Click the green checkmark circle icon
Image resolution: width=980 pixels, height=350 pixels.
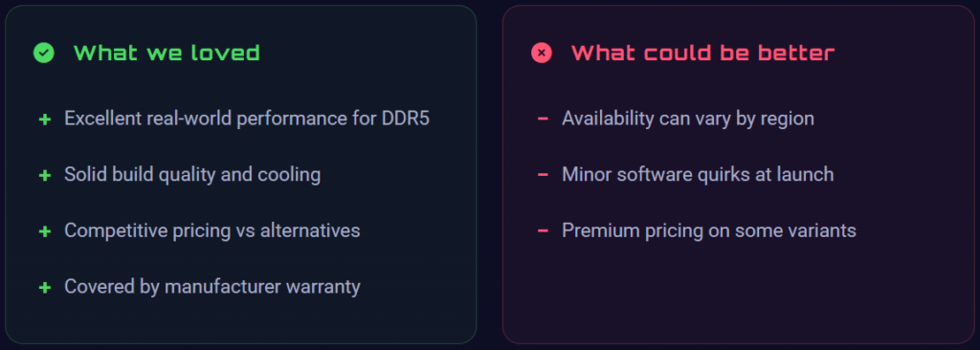coord(44,54)
